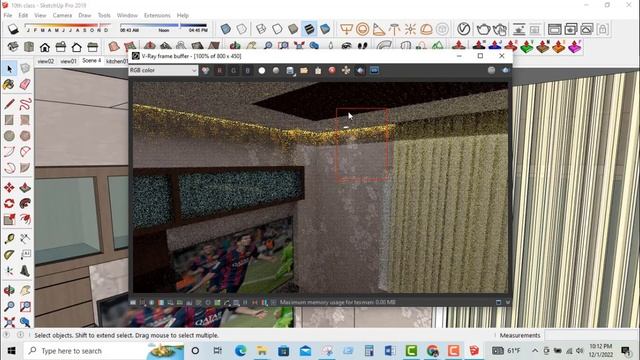Add V-Ray dome light

(426, 29)
